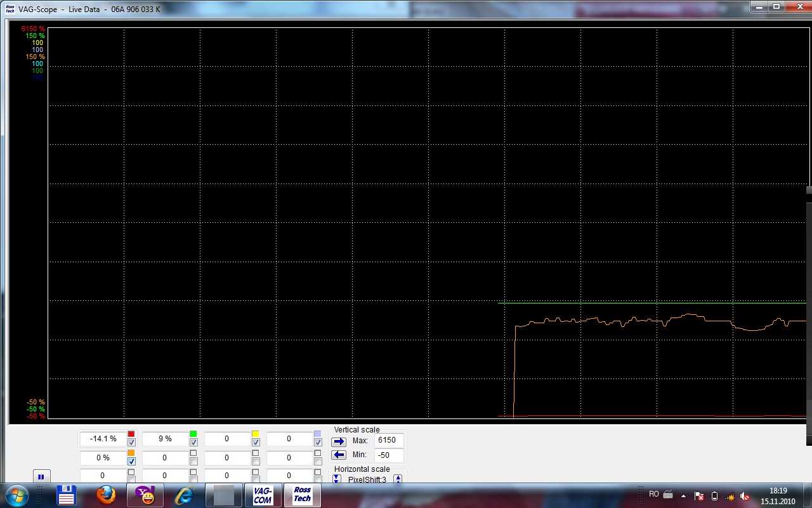The image size is (812, 508).
Task: Open Internet Explorer from the taskbar
Action: 185,495
